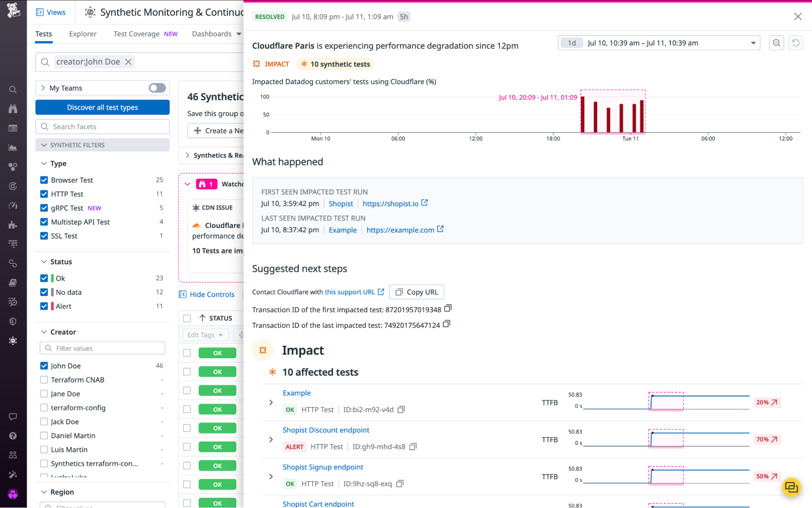Enable the My Teams toggle
The width and height of the screenshot is (812, 508).
[x=157, y=88]
